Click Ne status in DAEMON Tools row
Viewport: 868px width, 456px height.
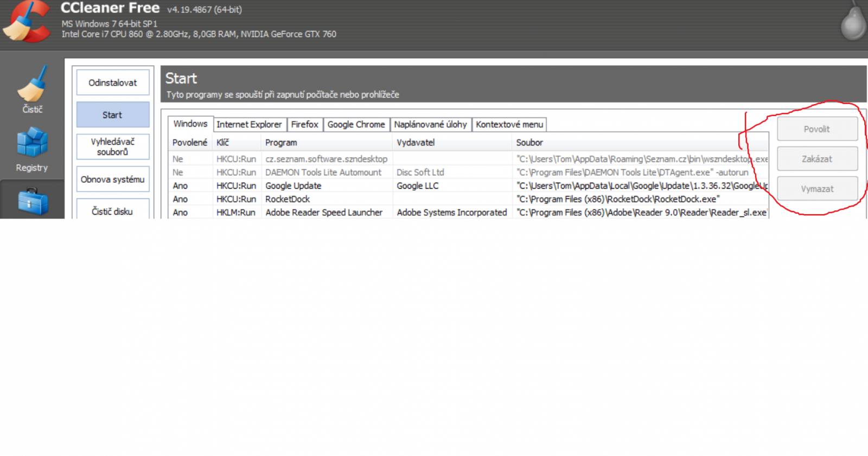[x=178, y=172]
